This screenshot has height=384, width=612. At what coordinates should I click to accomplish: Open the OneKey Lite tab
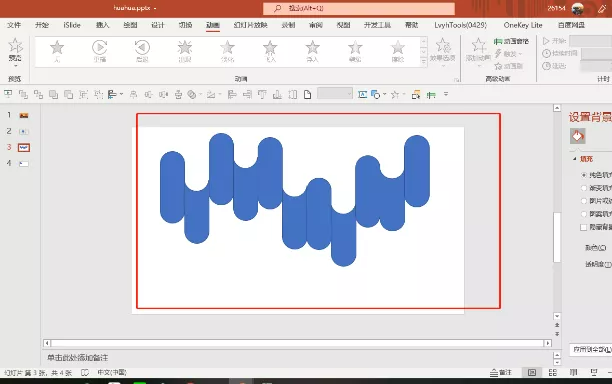coord(523,25)
